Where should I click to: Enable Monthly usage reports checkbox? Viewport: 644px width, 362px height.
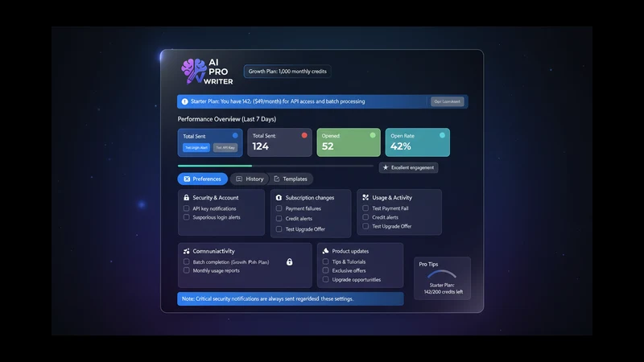[187, 270]
